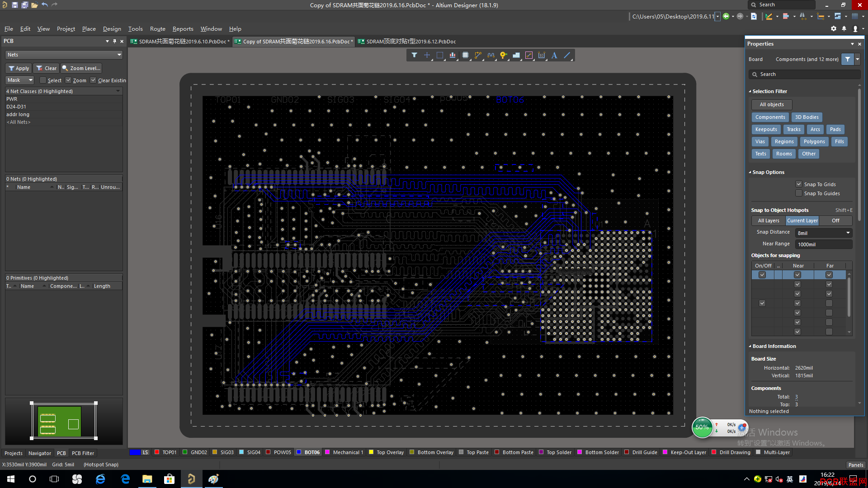Open the Mask mode dropdown
The image size is (868, 488).
19,80
